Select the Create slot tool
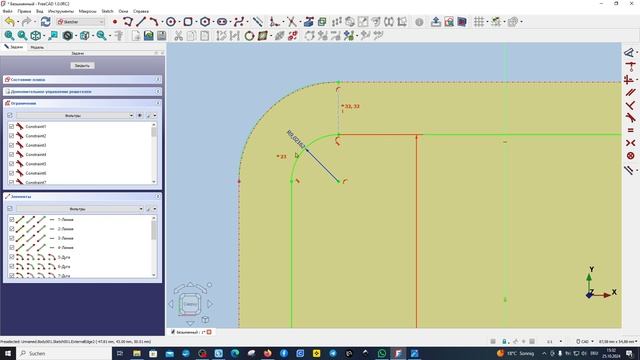Screen dimensions: 640x360 pyautogui.click(x=222, y=22)
